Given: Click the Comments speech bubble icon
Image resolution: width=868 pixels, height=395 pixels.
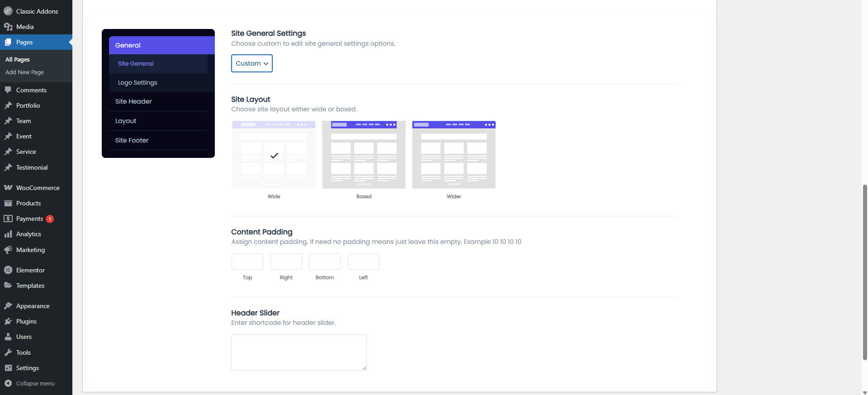Looking at the screenshot, I should pos(8,90).
